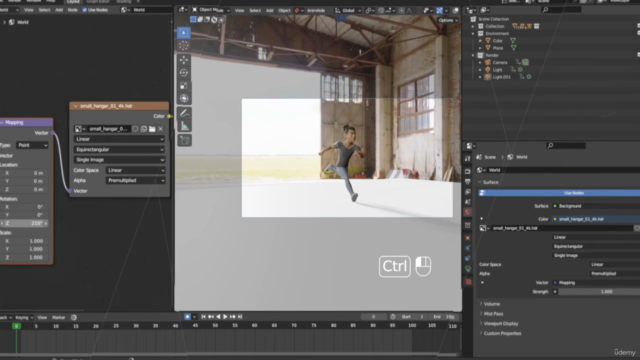Toggle proportional editing in viewport header
Viewport: 640px width, 360px height.
click(x=402, y=11)
